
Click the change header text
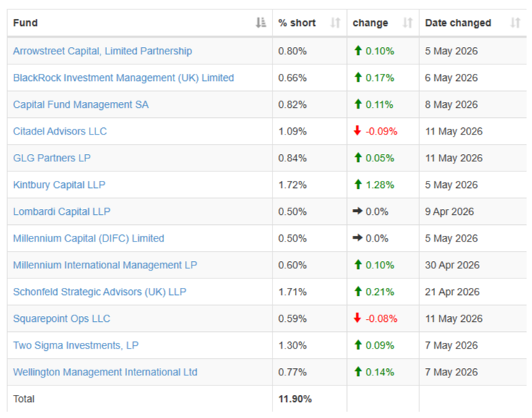(370, 23)
